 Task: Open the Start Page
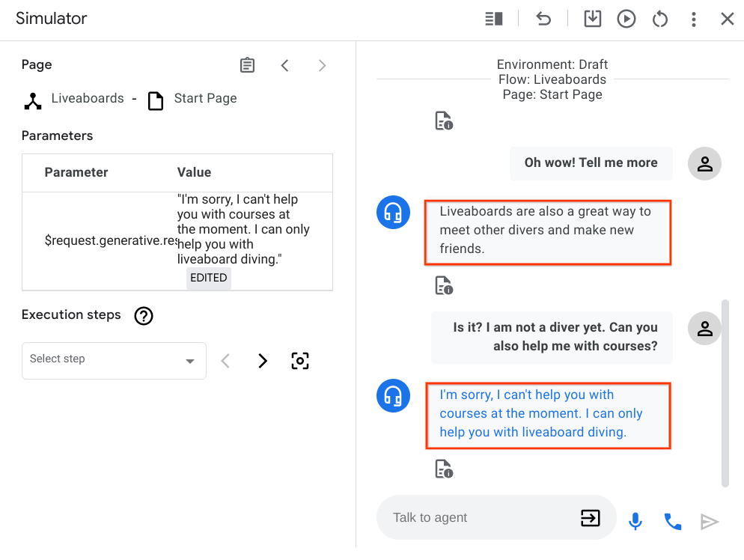coord(205,98)
